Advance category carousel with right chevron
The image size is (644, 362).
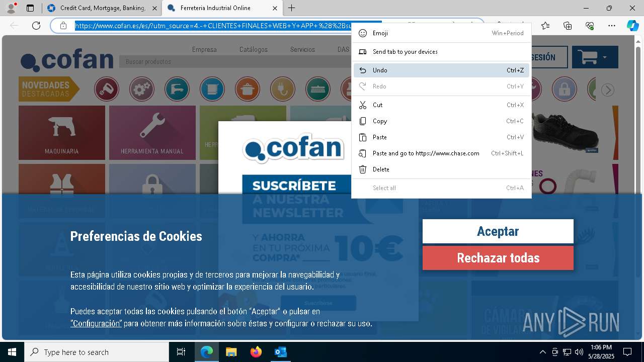pos(608,90)
